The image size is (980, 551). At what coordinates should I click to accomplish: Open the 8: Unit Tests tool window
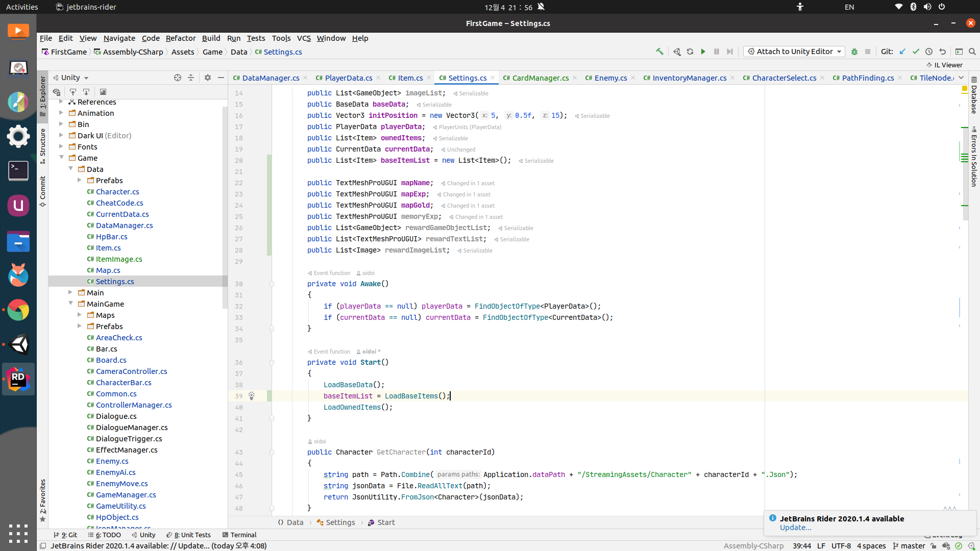pyautogui.click(x=188, y=535)
